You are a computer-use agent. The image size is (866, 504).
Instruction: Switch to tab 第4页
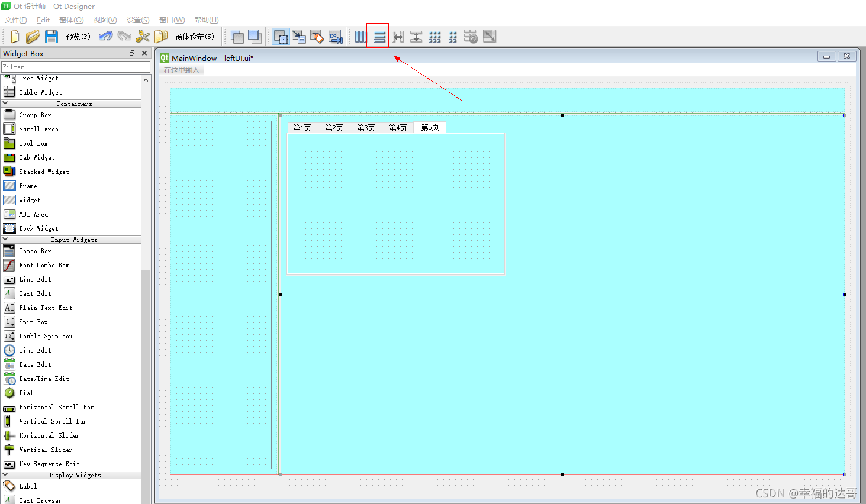398,128
